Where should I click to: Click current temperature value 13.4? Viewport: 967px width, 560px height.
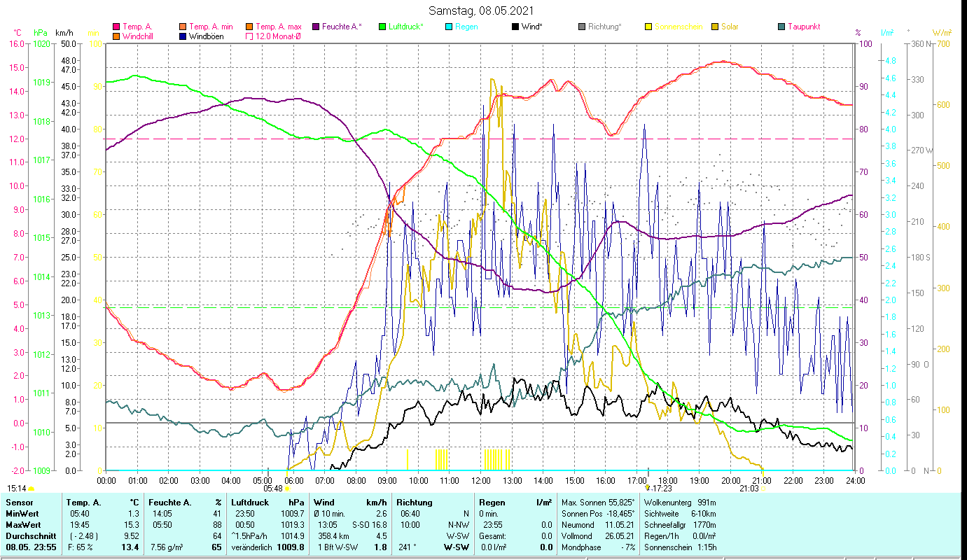pos(130,547)
